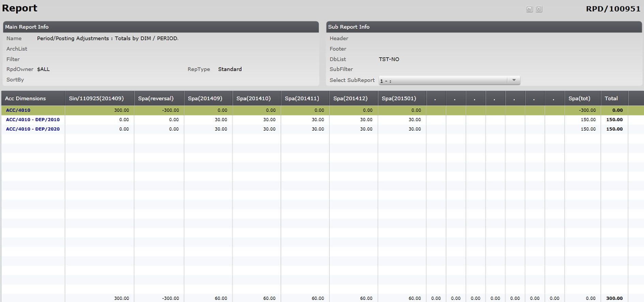Sort by Acc Dimensions column header
644x302 pixels.
tap(33, 98)
